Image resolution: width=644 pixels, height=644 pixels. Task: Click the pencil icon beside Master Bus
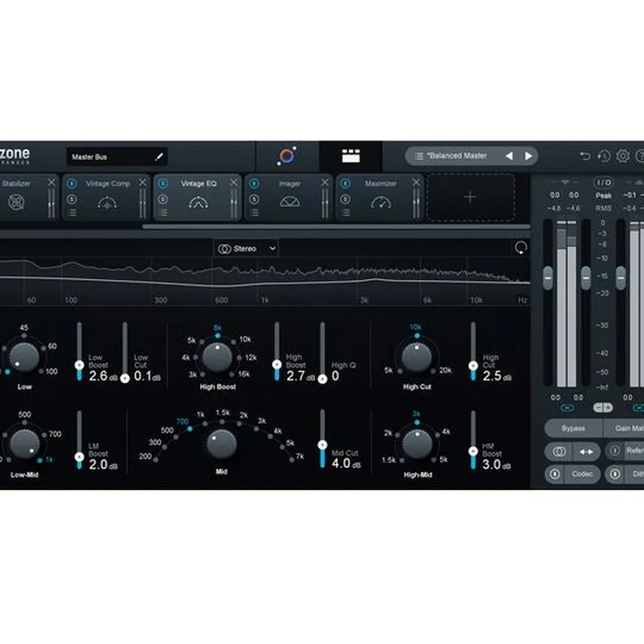click(159, 157)
